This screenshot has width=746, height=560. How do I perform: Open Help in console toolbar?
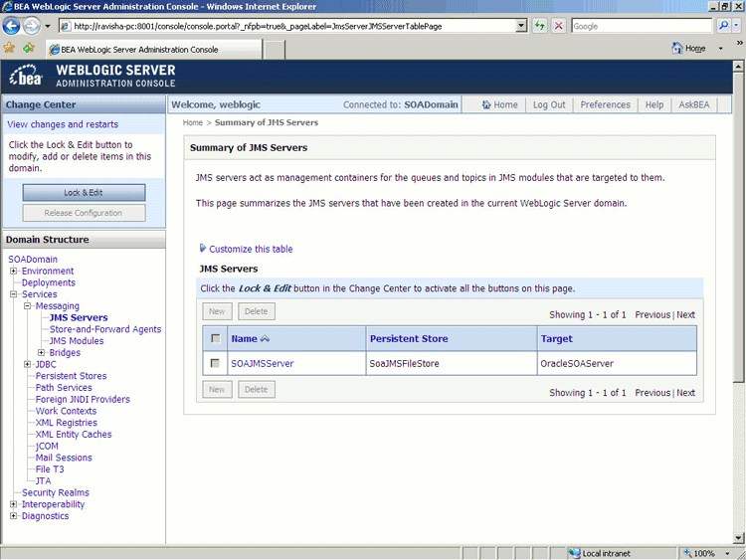(654, 104)
